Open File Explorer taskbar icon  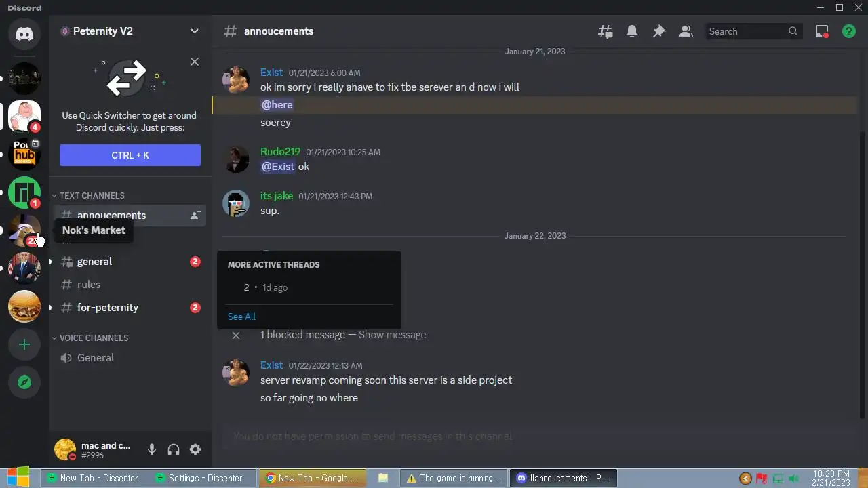pyautogui.click(x=383, y=478)
